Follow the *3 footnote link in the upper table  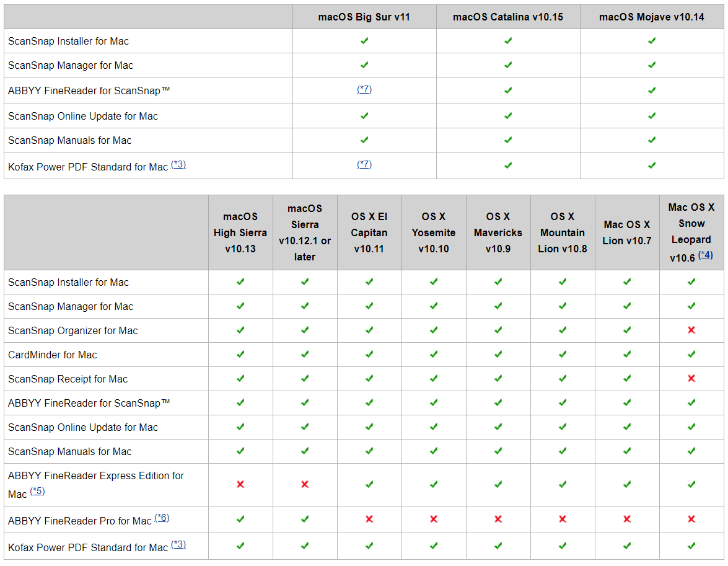(x=178, y=165)
